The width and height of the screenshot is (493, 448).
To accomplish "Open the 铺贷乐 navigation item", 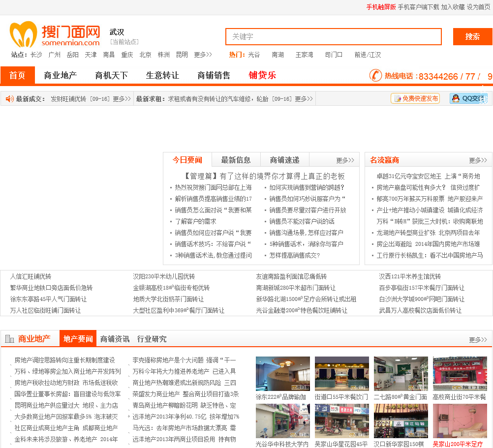I will [262, 75].
